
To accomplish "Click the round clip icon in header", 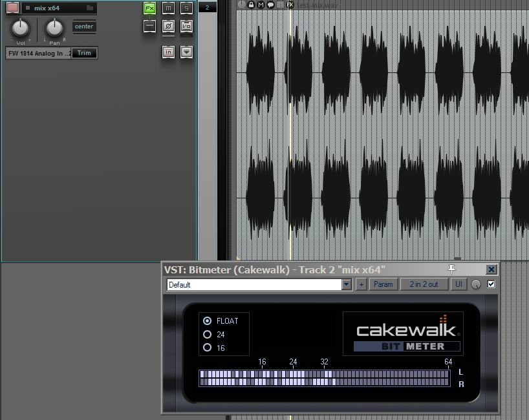I will point(242,5).
